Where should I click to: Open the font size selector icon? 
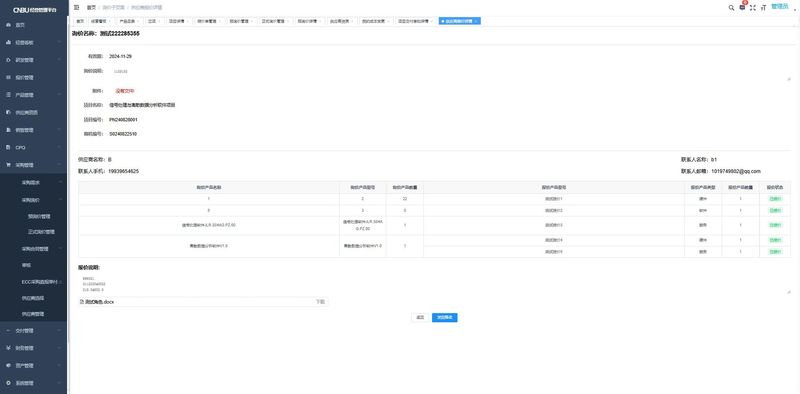[764, 8]
